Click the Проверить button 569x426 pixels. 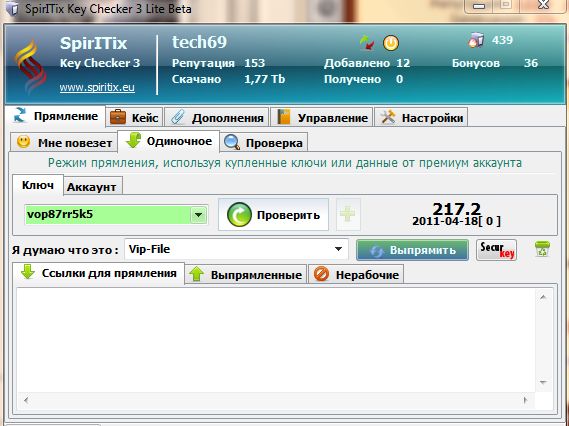coord(273,214)
